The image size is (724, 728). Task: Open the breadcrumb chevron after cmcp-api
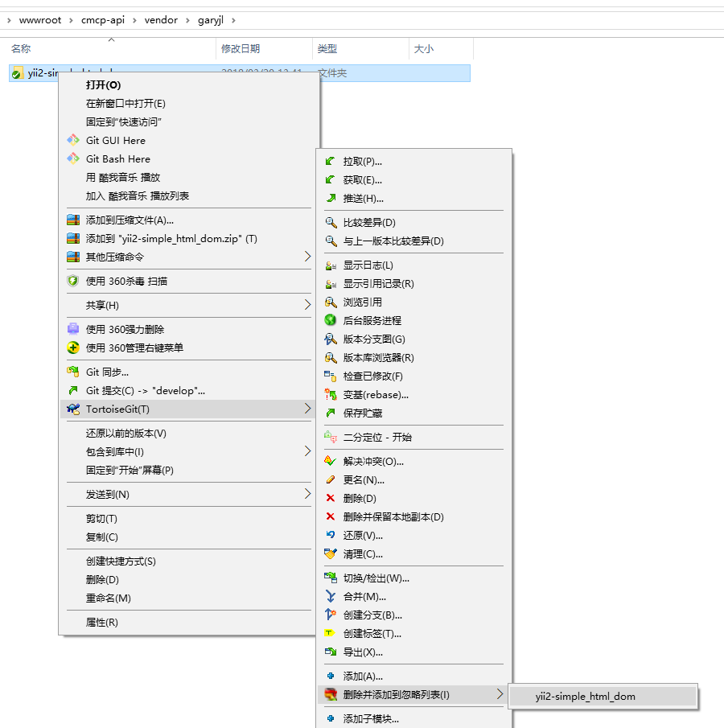pyautogui.click(x=134, y=20)
